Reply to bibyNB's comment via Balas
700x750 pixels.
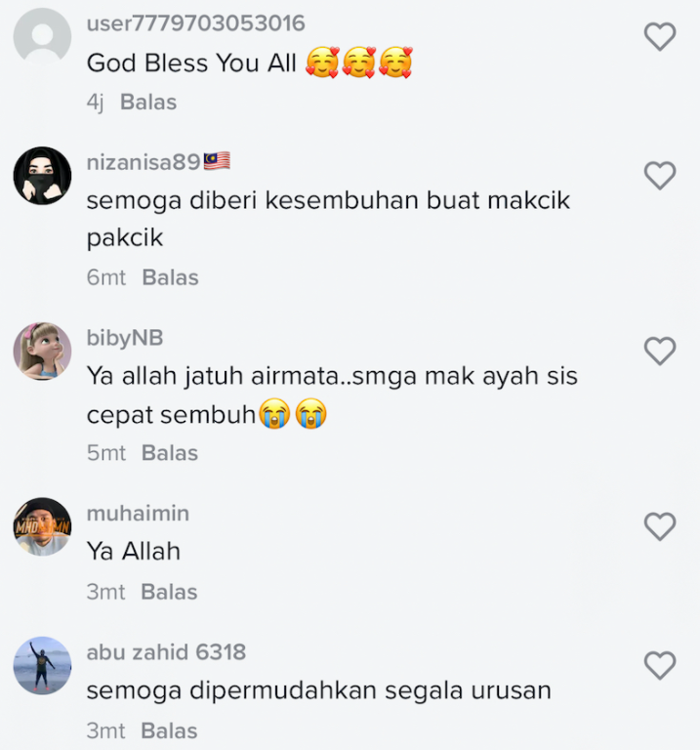(170, 453)
